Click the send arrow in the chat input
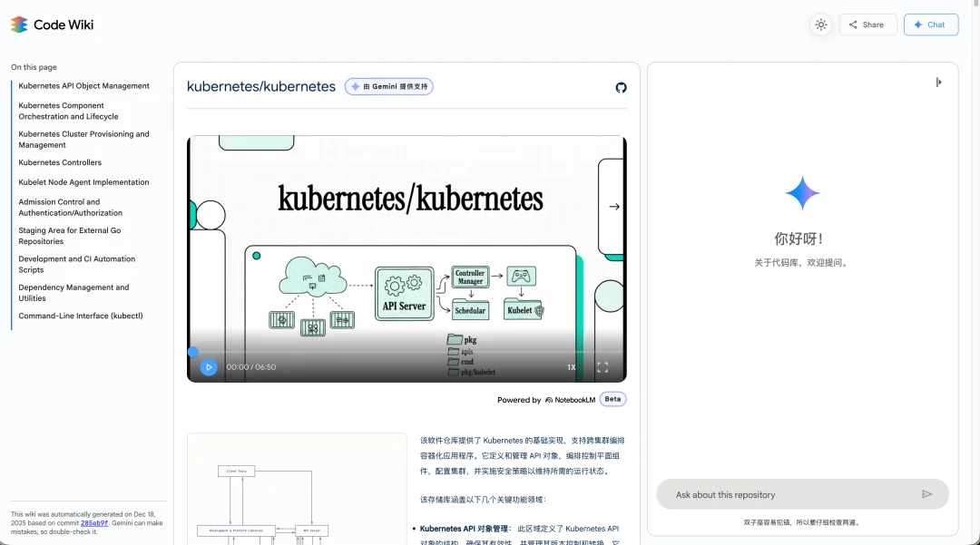980x545 pixels. click(927, 493)
